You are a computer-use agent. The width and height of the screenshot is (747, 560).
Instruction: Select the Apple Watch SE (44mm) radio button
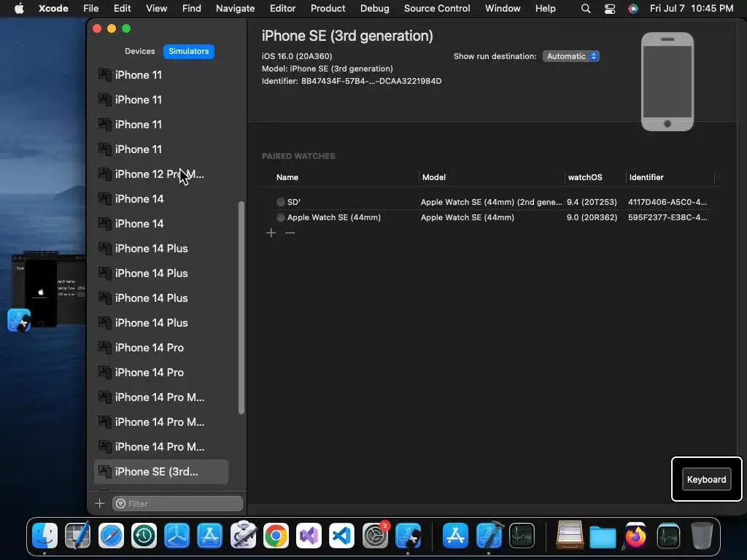point(281,217)
